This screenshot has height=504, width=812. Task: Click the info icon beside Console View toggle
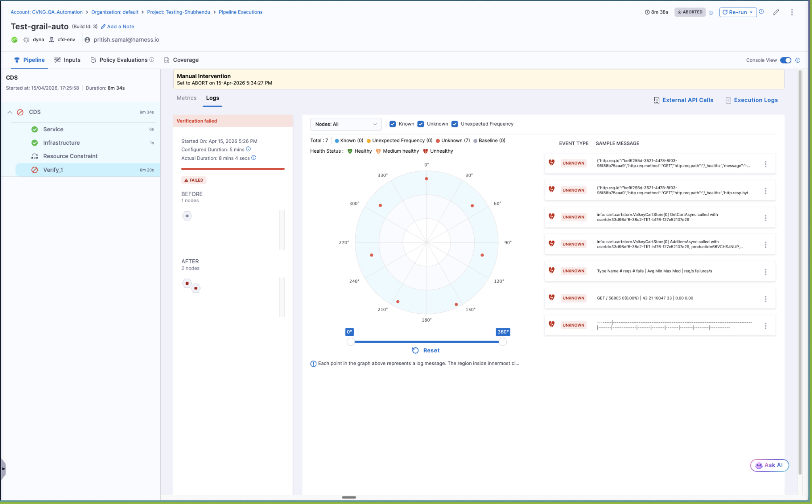[798, 60]
